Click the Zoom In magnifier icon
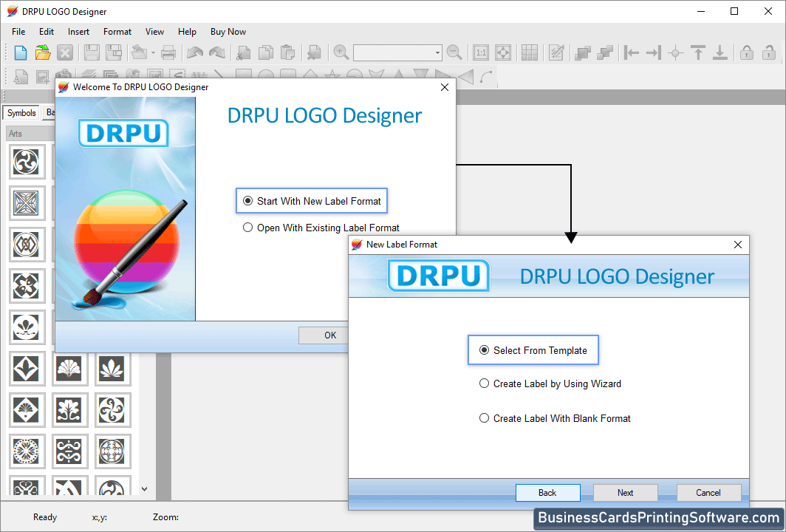This screenshot has height=532, width=786. coord(341,52)
